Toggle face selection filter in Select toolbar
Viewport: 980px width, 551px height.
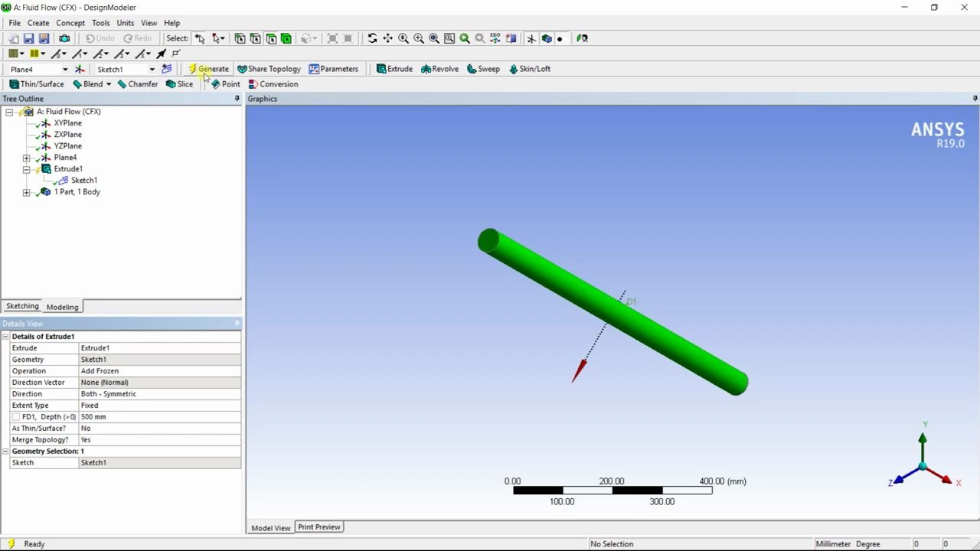pyautogui.click(x=271, y=38)
